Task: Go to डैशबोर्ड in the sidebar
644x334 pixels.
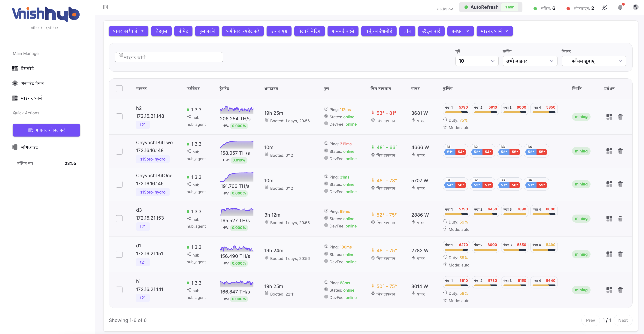Action: 27,68
